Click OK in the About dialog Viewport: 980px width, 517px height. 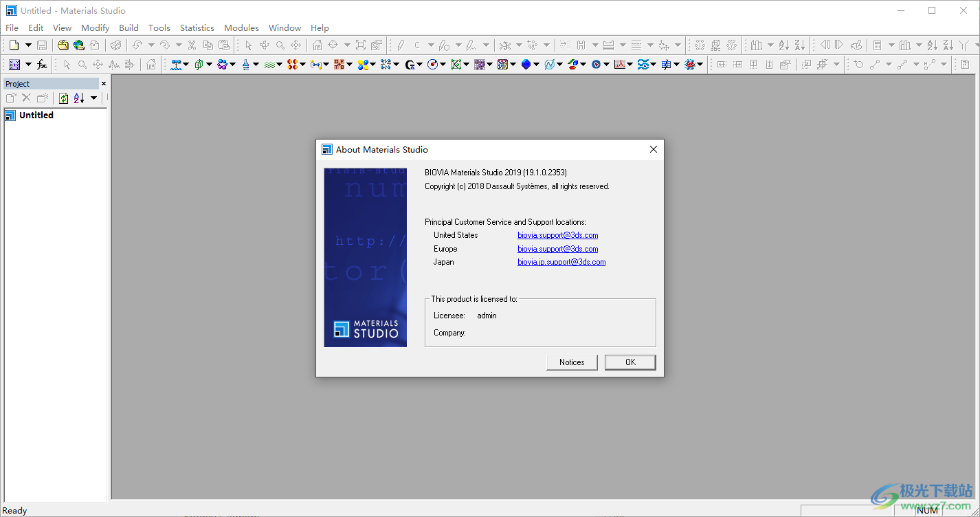point(630,362)
